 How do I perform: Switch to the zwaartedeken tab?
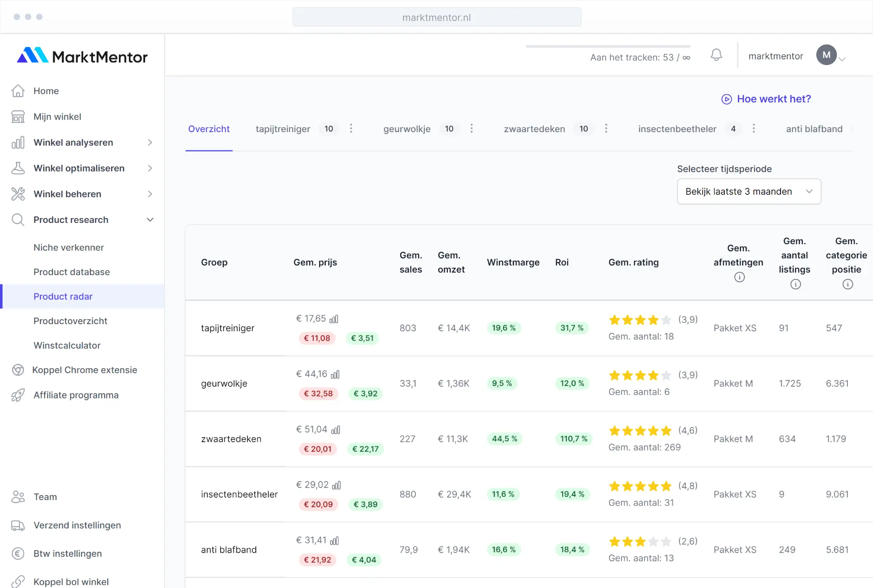coord(534,129)
